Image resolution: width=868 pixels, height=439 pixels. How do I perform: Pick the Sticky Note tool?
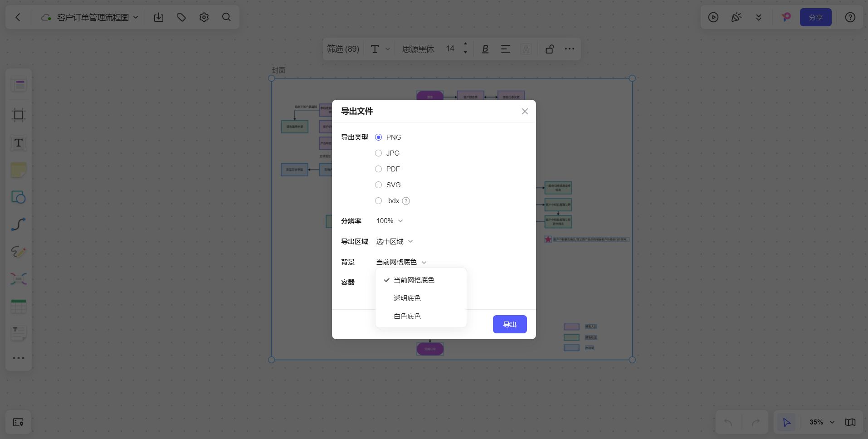pyautogui.click(x=19, y=170)
